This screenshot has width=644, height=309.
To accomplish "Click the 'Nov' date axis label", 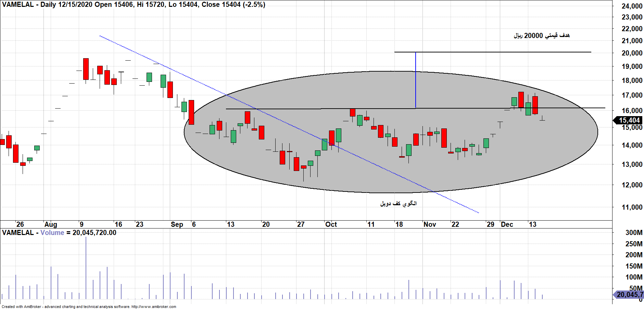I will (430, 224).
